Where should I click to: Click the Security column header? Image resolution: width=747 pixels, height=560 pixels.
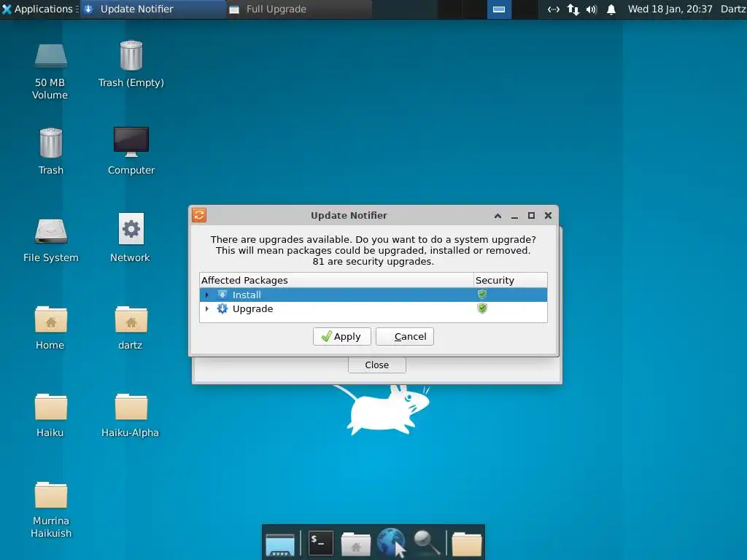tap(510, 280)
